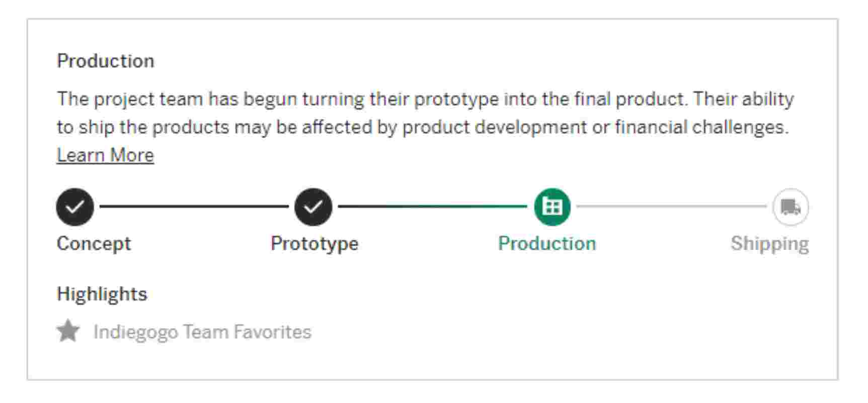This screenshot has width=868, height=403.
Task: Click the Highlights section heading
Action: [x=102, y=294]
